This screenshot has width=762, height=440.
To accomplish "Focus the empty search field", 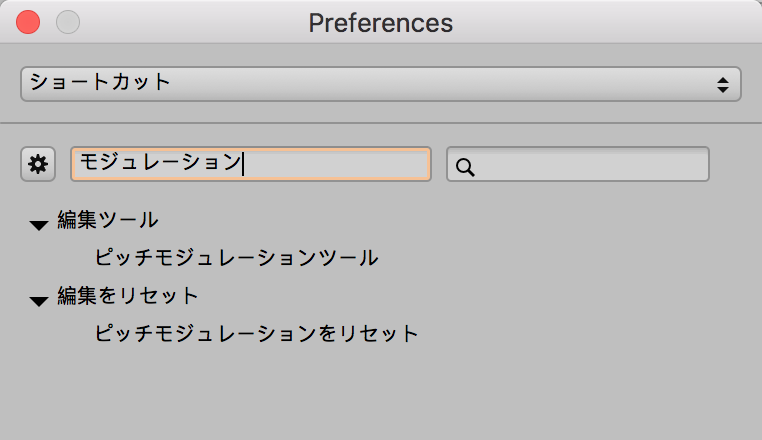I will click(x=590, y=165).
